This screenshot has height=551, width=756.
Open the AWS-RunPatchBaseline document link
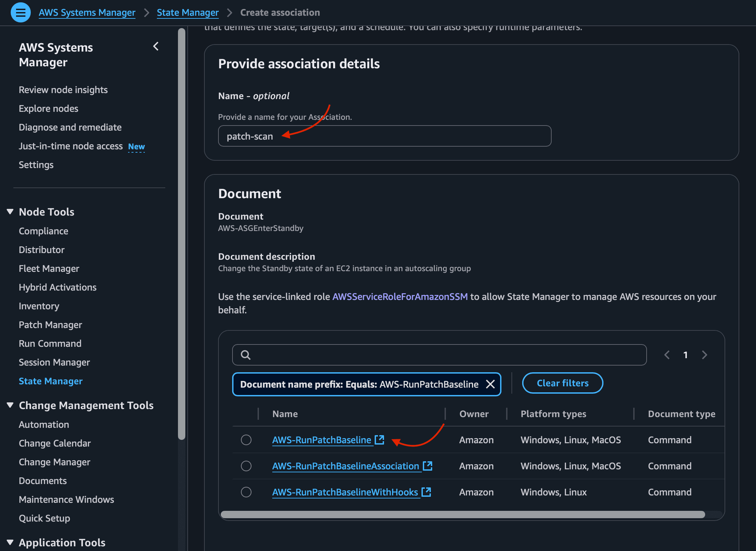(322, 440)
